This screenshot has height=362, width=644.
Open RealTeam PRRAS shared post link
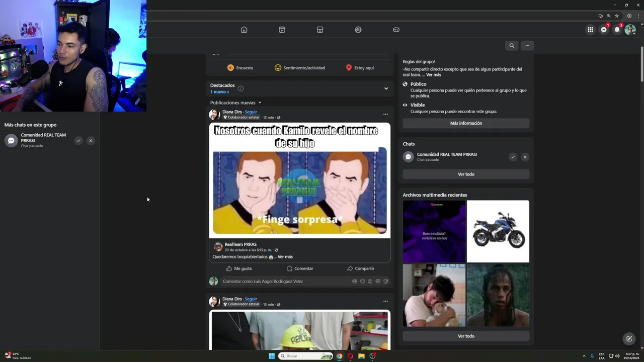pyautogui.click(x=240, y=244)
